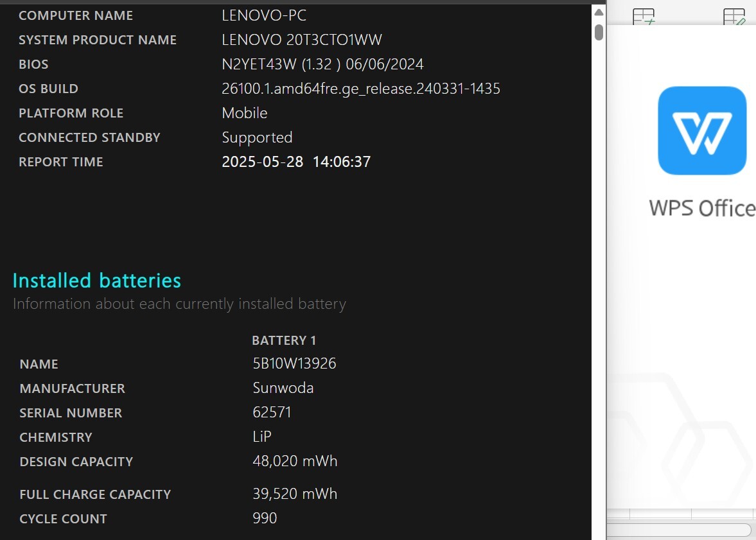Click the table with pencil icon in WPS window
The width and height of the screenshot is (756, 540).
[x=735, y=17]
